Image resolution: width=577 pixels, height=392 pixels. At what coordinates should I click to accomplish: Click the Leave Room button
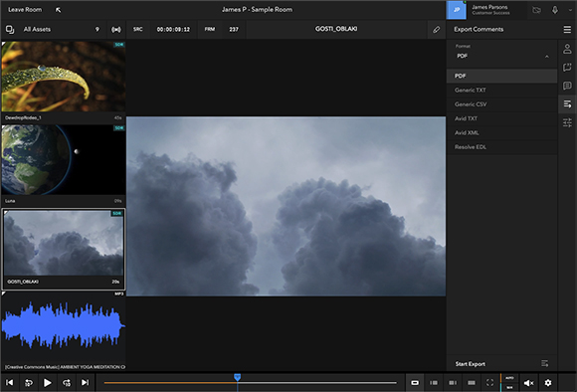pyautogui.click(x=25, y=10)
